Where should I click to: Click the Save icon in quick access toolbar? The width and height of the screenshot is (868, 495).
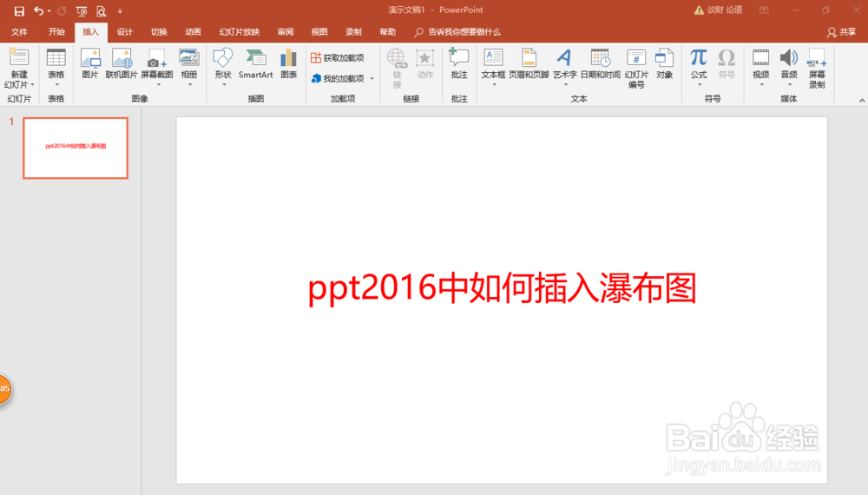click(19, 11)
